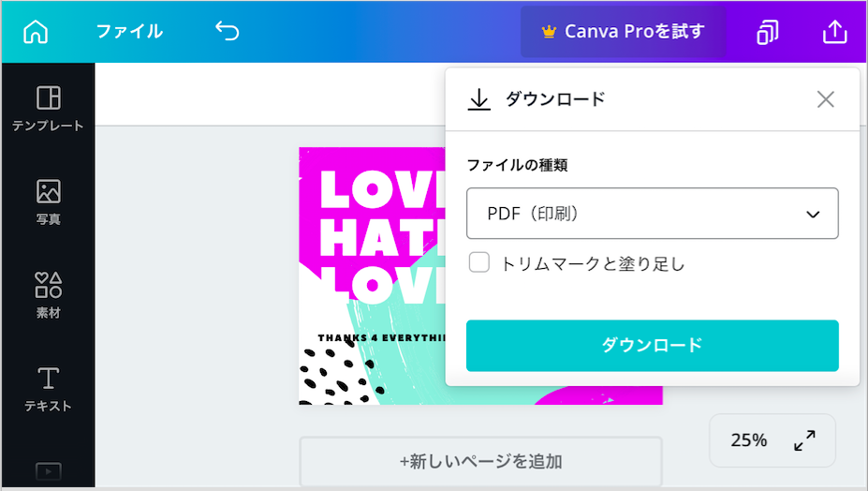Open the ファイル menu

click(x=129, y=31)
